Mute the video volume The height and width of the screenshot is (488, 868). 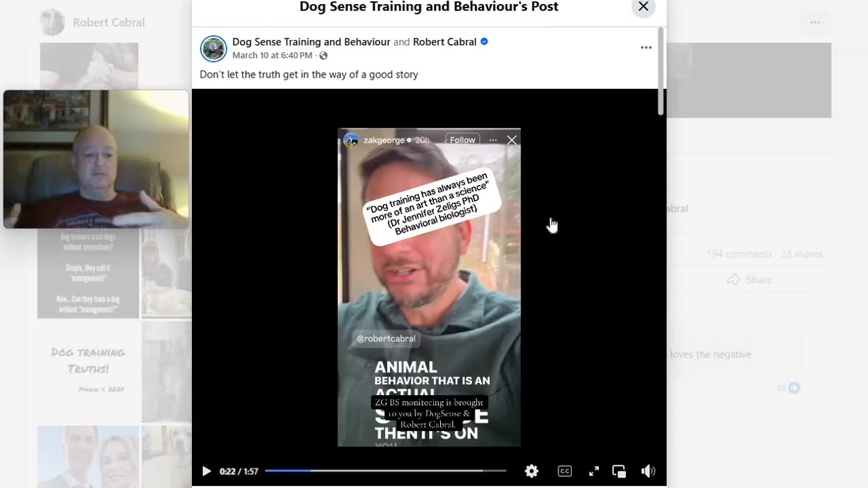coord(648,471)
